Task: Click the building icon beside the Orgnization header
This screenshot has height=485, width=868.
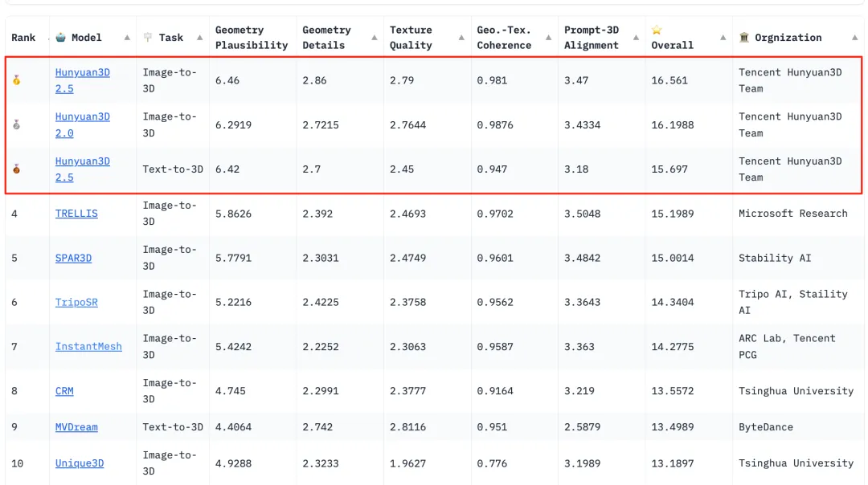Action: (744, 37)
